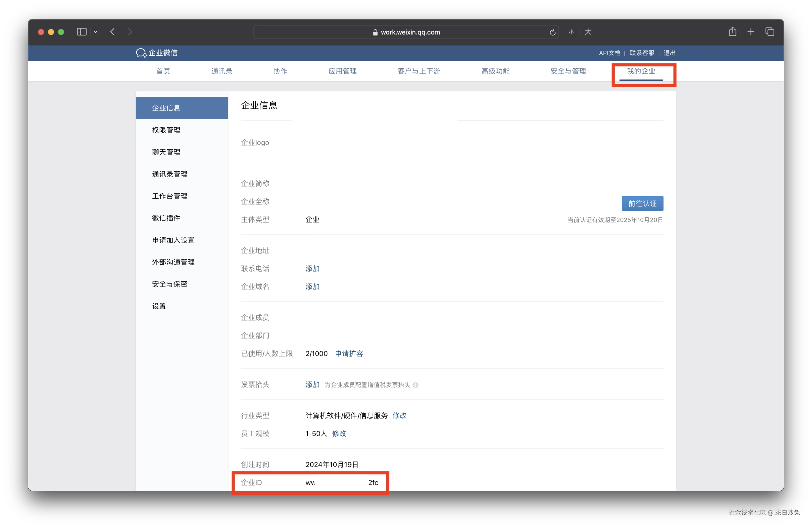Click the 企业logo label
812x528 pixels.
pos(255,142)
